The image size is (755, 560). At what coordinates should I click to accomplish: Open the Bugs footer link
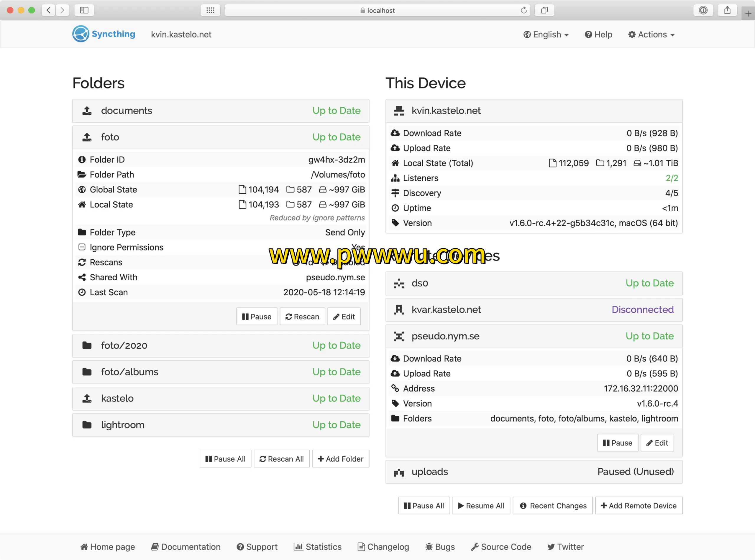[440, 547]
